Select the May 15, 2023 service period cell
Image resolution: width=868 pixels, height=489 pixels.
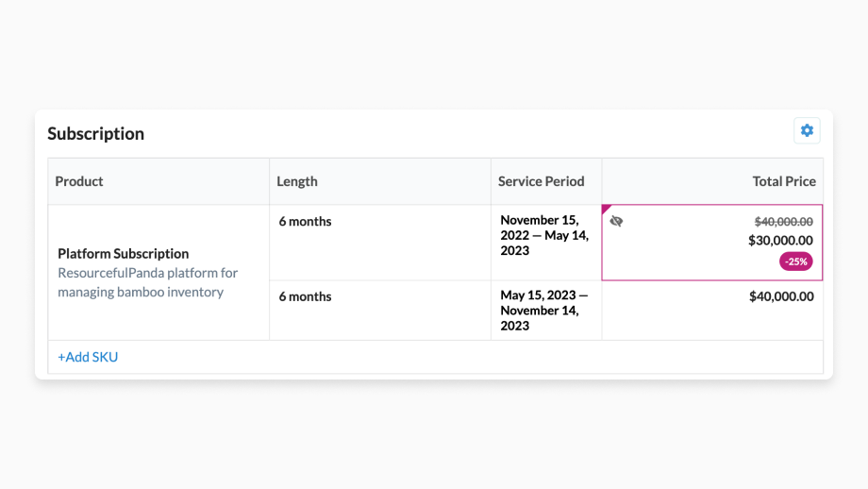pyautogui.click(x=544, y=310)
